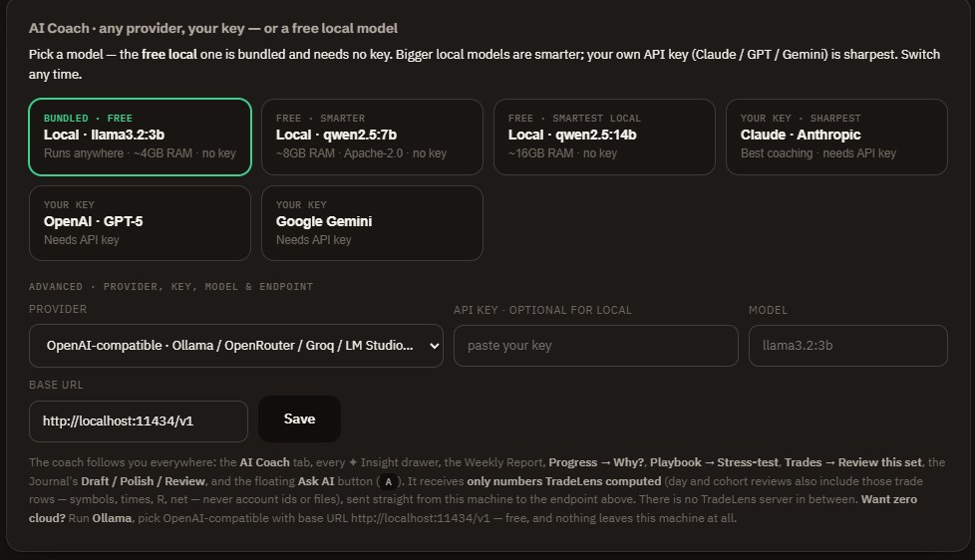Click the 'MODEL' field label

click(x=768, y=310)
